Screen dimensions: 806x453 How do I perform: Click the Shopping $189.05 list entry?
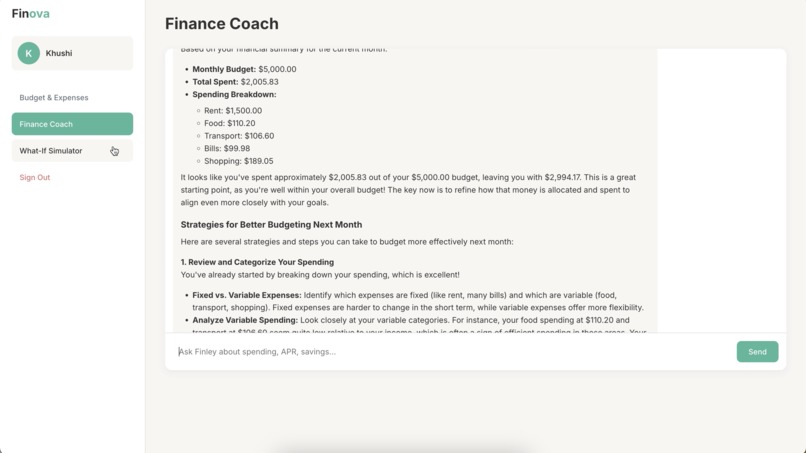click(239, 161)
